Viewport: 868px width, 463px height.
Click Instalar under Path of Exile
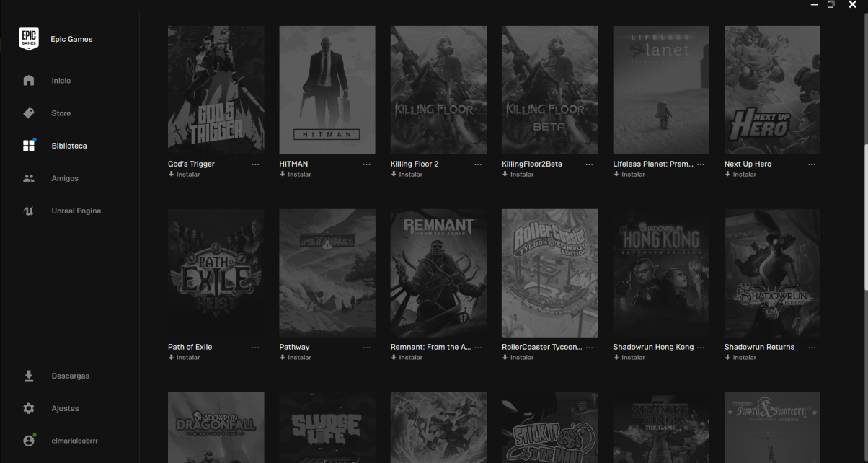tap(184, 358)
